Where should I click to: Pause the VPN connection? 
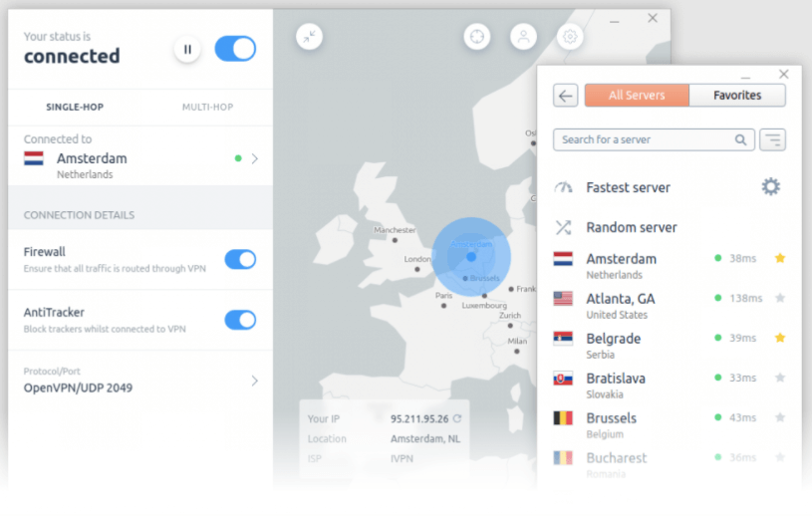pos(187,49)
